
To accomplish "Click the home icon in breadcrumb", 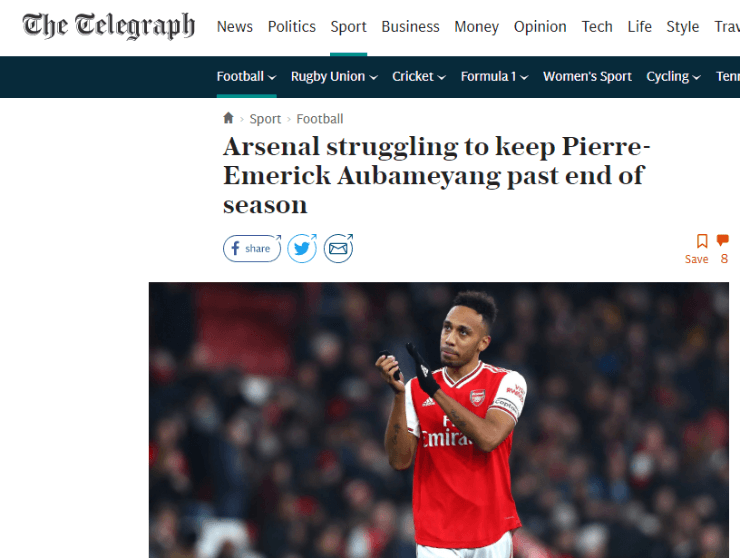I will click(228, 118).
